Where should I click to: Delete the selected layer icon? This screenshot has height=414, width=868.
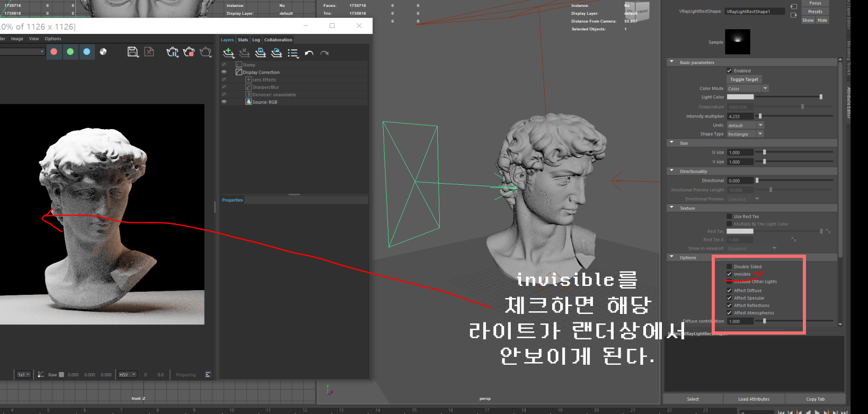(244, 52)
